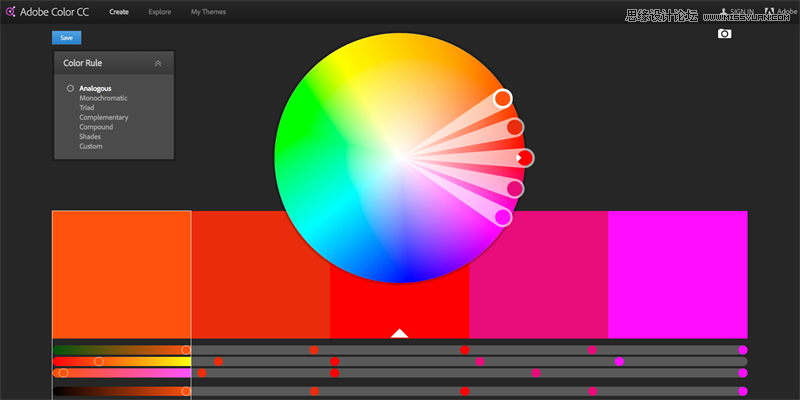800x400 pixels.
Task: Select the bright magenta color swatch
Action: click(677, 274)
